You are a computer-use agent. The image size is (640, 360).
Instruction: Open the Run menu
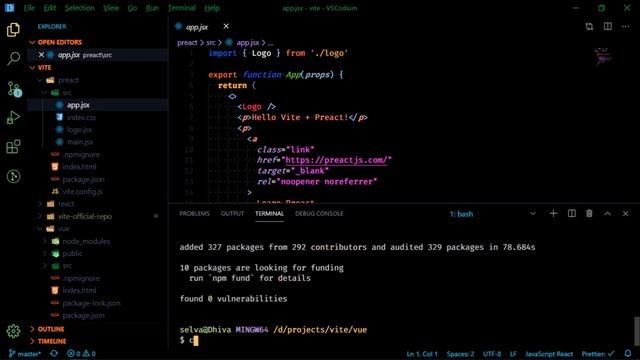[x=152, y=8]
